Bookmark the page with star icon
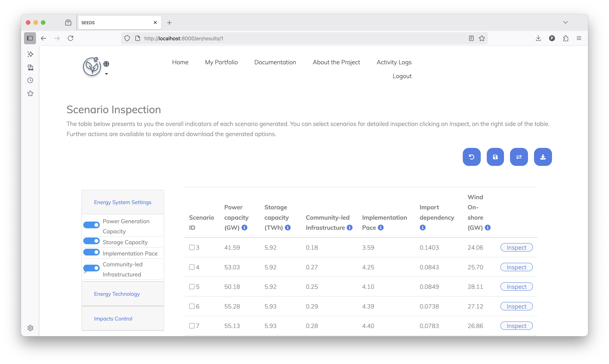 [x=482, y=38]
